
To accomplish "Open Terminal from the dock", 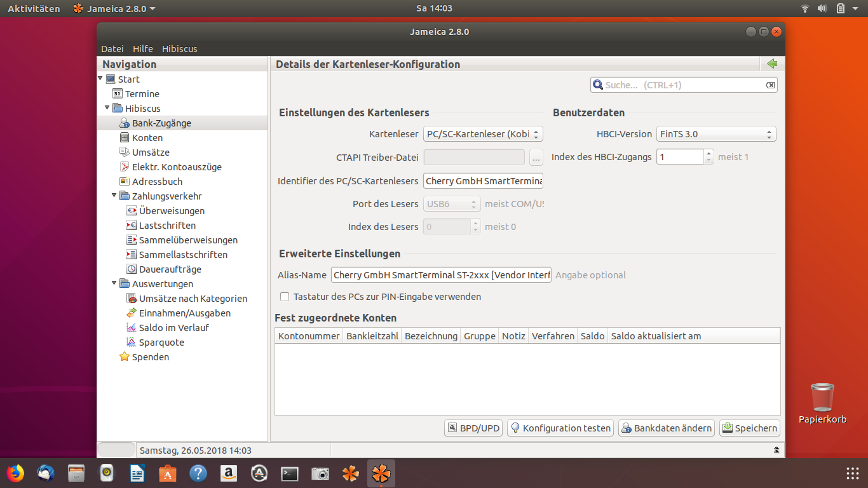I will click(x=290, y=473).
